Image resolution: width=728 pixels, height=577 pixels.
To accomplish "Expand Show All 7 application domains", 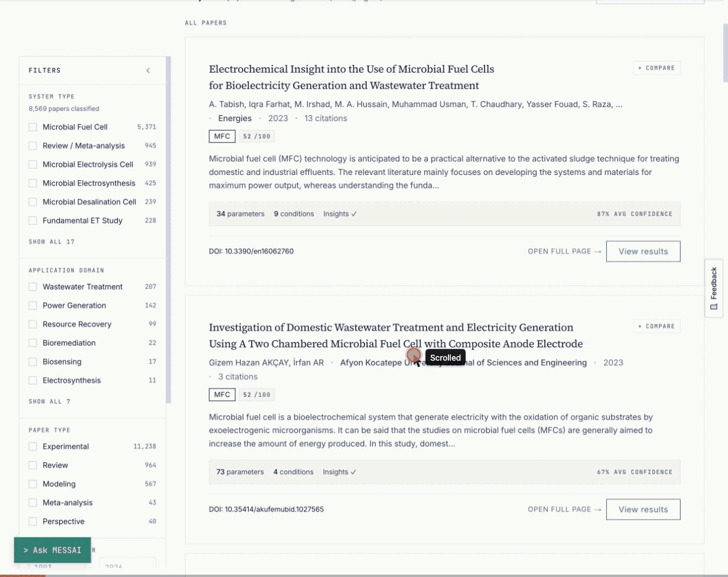I will 50,401.
